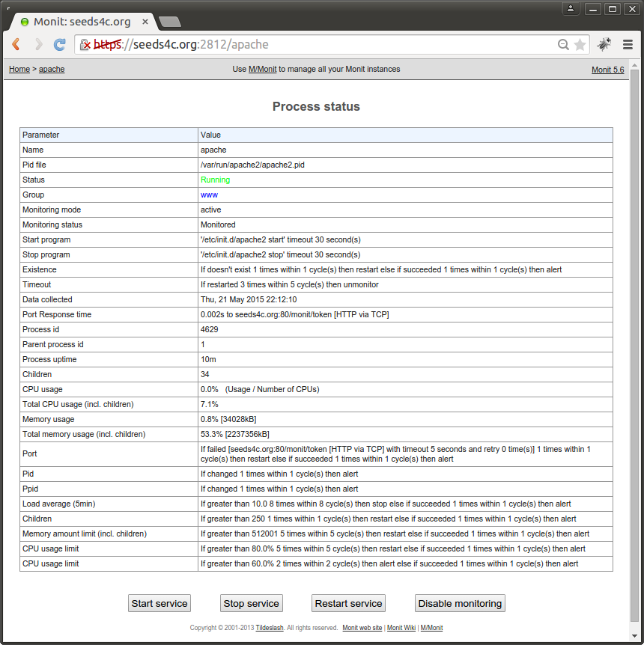
Task: Click the vertical page scrollbar
Action: 634,337
